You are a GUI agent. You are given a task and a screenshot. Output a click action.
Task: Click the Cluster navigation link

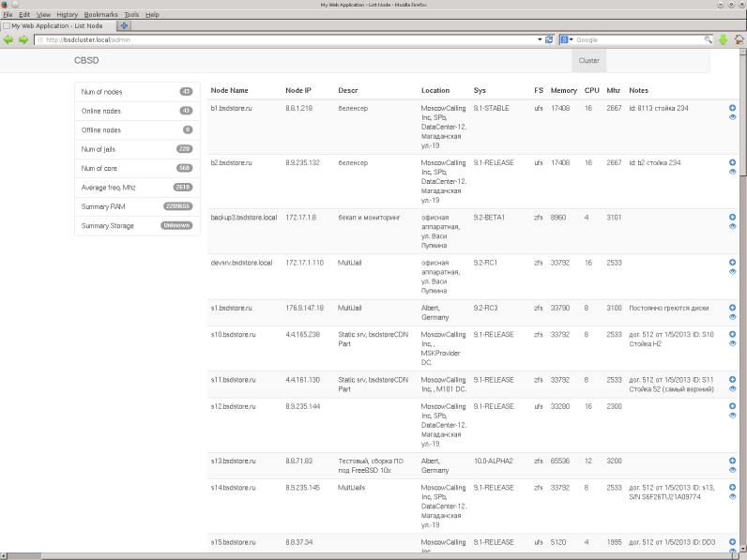(588, 60)
